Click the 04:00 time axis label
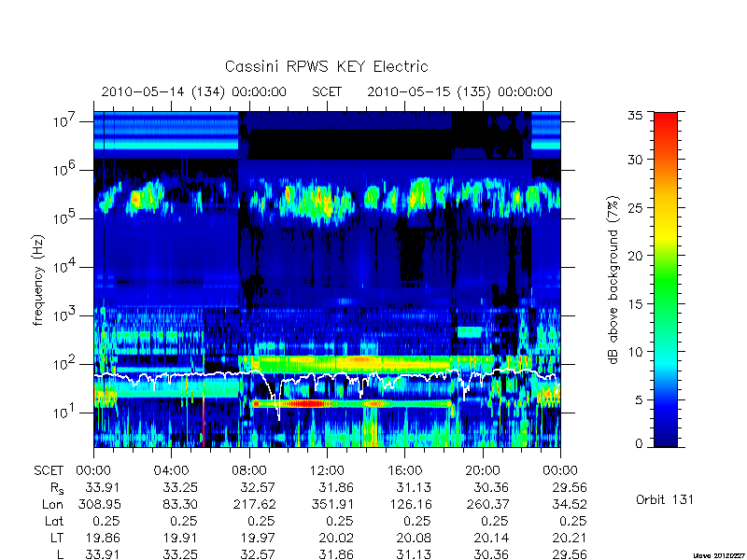The width and height of the screenshot is (747, 560). point(171,470)
